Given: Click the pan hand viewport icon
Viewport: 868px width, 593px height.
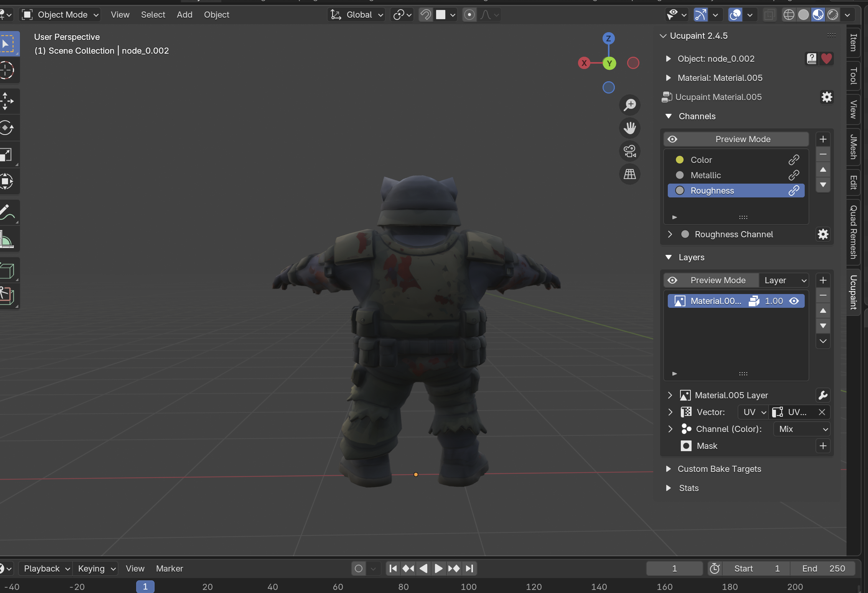Looking at the screenshot, I should pyautogui.click(x=629, y=128).
